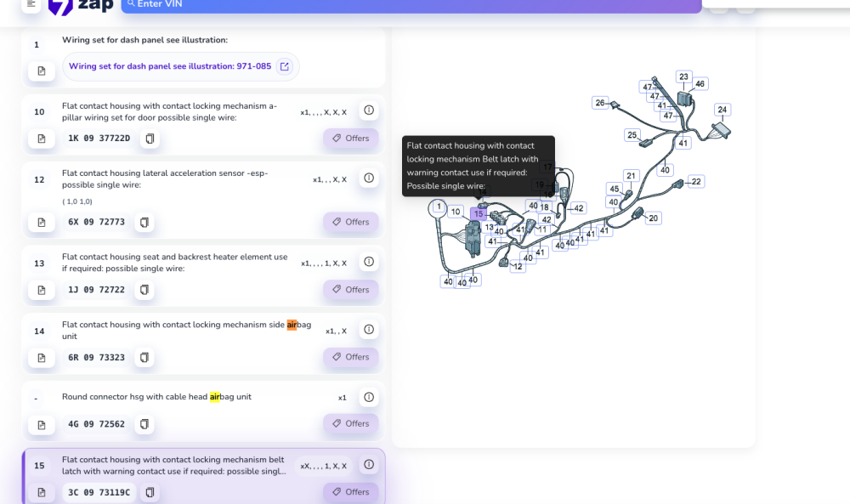Image resolution: width=850 pixels, height=504 pixels.
Task: Click document icon for part 3C 09 73119C
Action: pyautogui.click(x=42, y=492)
